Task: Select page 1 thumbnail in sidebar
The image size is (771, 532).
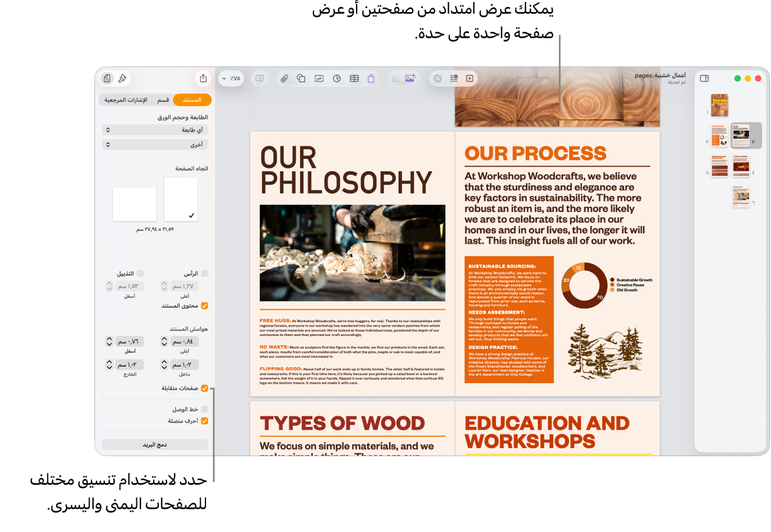Action: 719,105
